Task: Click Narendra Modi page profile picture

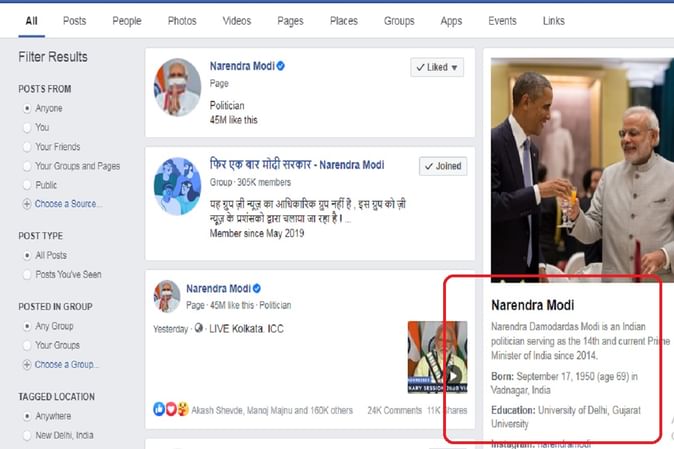Action: pos(177,87)
